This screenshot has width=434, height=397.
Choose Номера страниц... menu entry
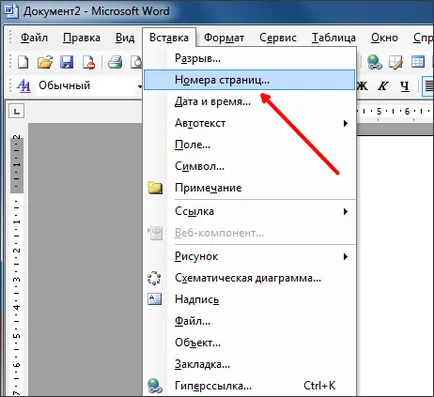(249, 80)
